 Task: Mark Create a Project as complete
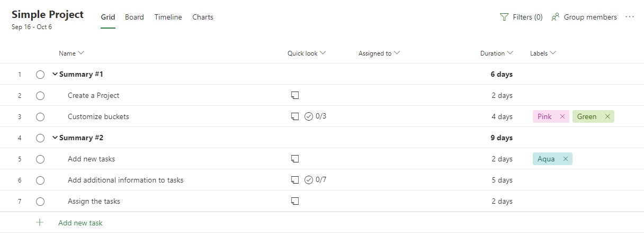click(x=40, y=96)
